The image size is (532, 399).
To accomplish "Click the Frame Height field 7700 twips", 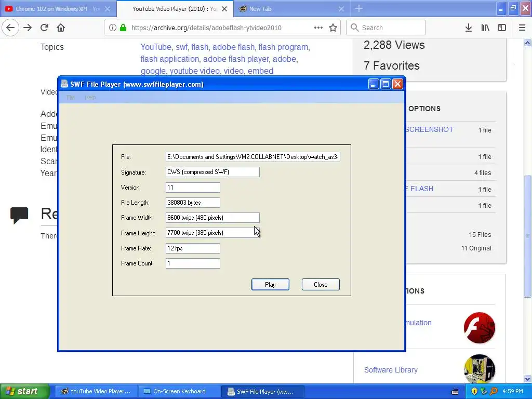I will pos(212,233).
